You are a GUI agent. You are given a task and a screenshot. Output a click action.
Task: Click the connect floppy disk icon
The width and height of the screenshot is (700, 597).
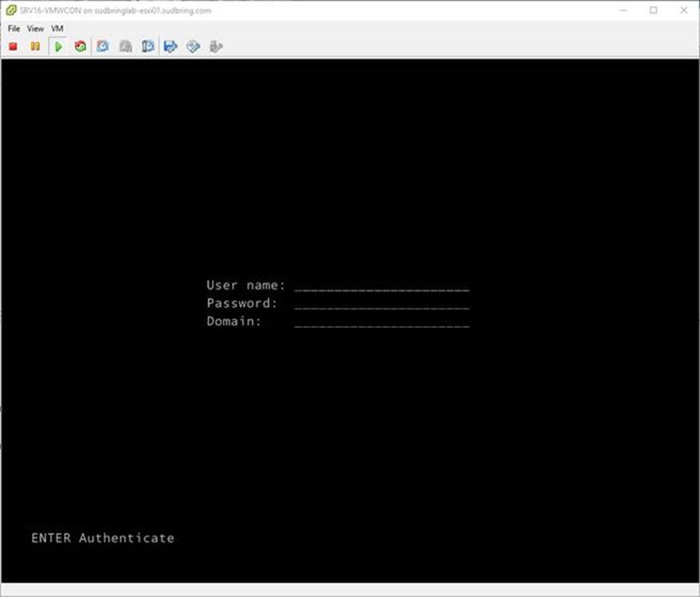[170, 46]
